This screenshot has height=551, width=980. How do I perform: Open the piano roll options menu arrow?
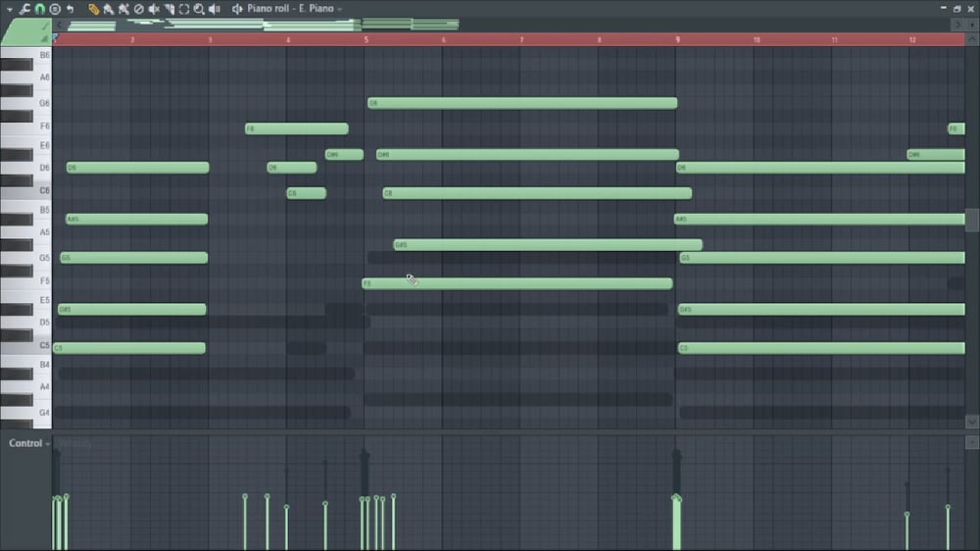point(10,10)
